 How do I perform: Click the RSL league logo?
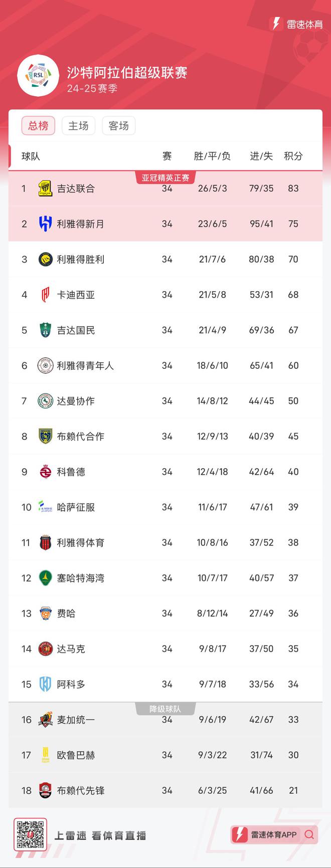click(x=39, y=75)
